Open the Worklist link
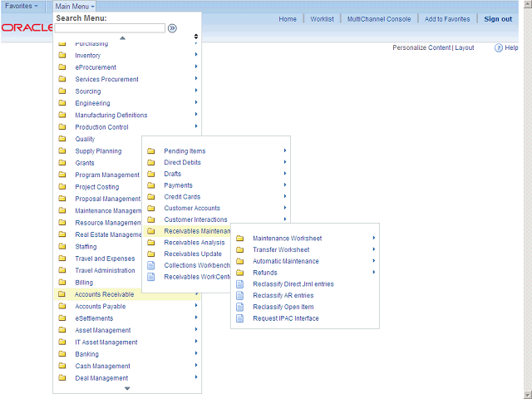532x399 pixels. click(322, 19)
